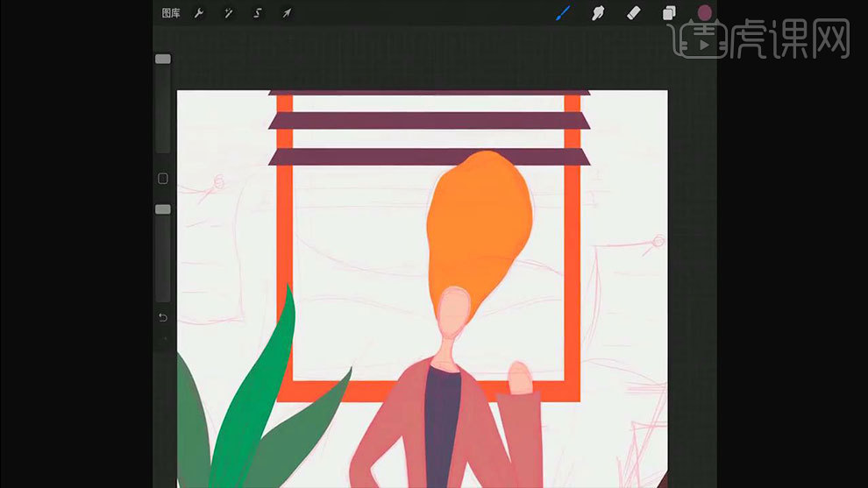This screenshot has height=488, width=868.
Task: Open the Adjustments magic wand menu
Action: 228,13
